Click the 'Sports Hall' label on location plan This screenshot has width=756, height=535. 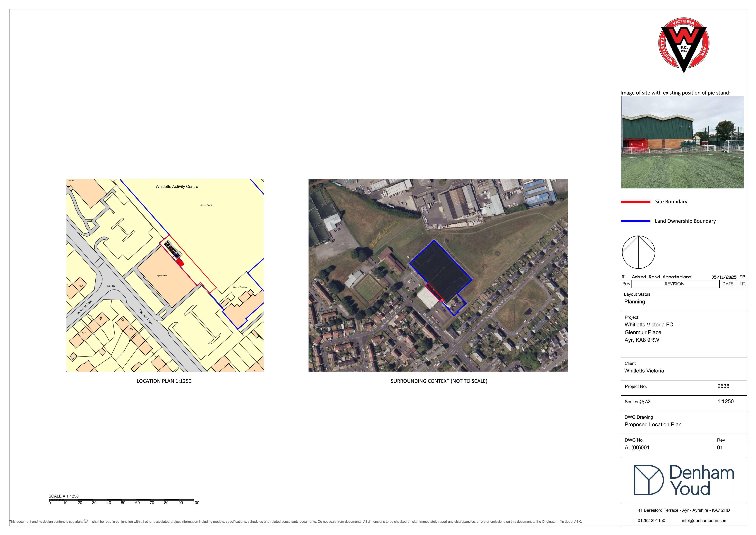(x=162, y=275)
